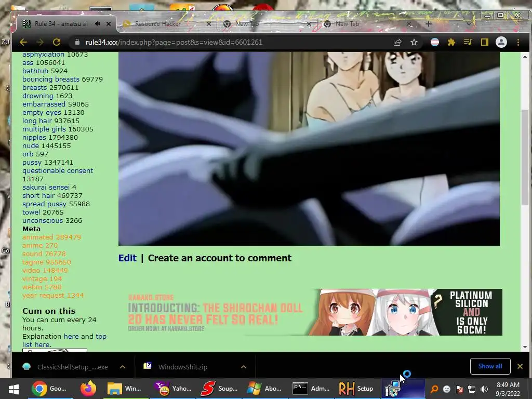Close the Rule 34 tab
532x399 pixels.
(109, 24)
